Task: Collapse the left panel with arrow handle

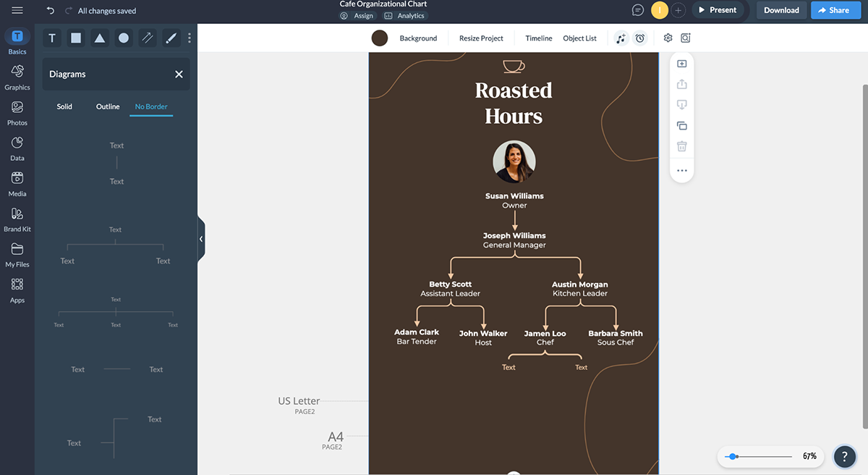Action: click(201, 239)
